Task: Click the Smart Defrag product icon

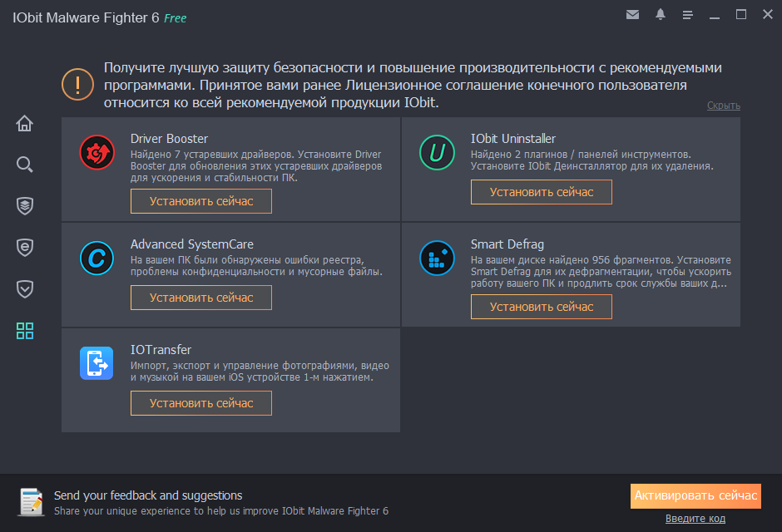Action: pos(437,258)
